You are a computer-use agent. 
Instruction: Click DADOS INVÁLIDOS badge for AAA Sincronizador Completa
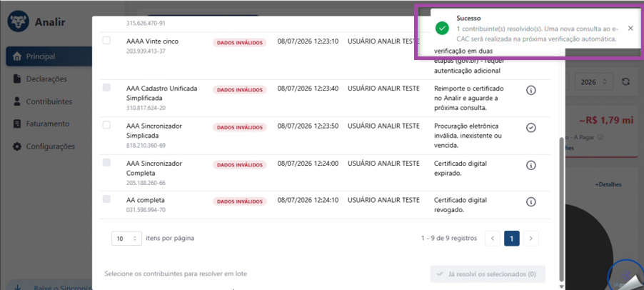pos(240,165)
